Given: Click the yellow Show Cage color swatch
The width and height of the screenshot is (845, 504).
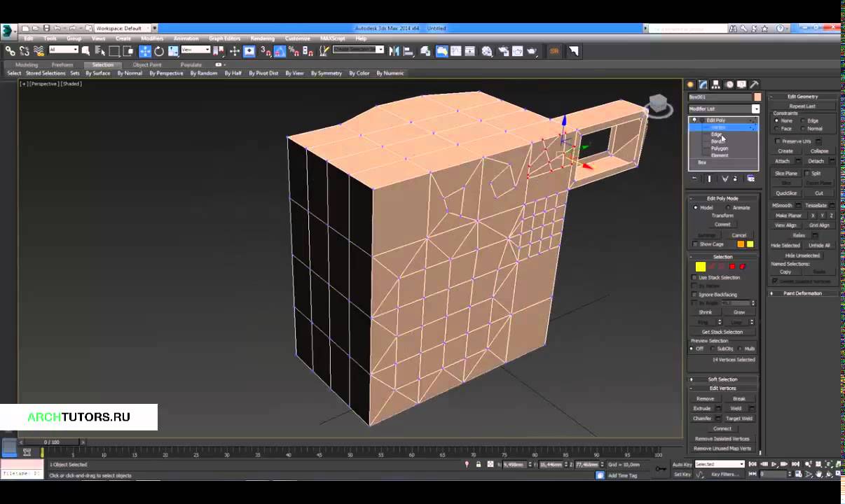Looking at the screenshot, I should click(x=750, y=244).
